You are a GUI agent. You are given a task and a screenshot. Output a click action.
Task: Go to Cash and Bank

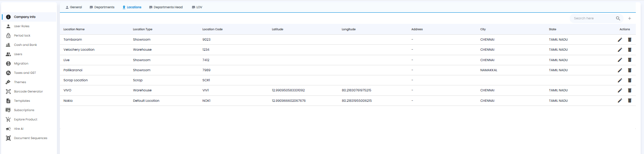(x=25, y=45)
